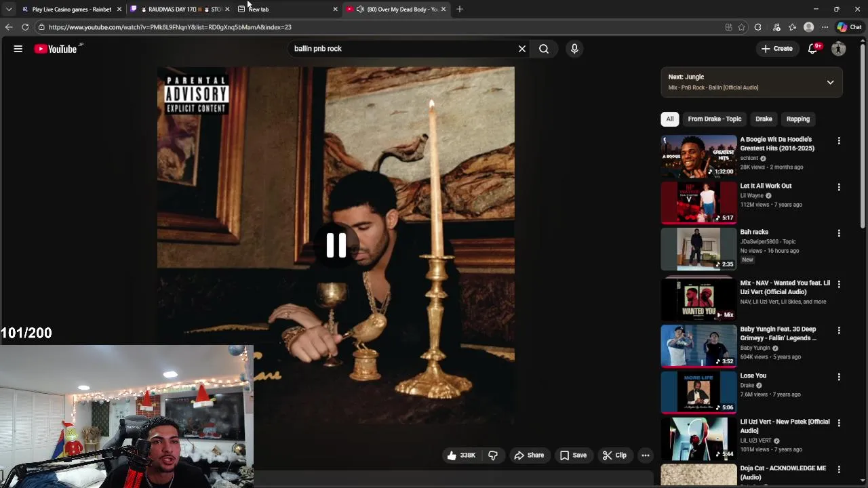Close the Rainbet casino tab
Screen dimensions: 868x488
point(119,9)
